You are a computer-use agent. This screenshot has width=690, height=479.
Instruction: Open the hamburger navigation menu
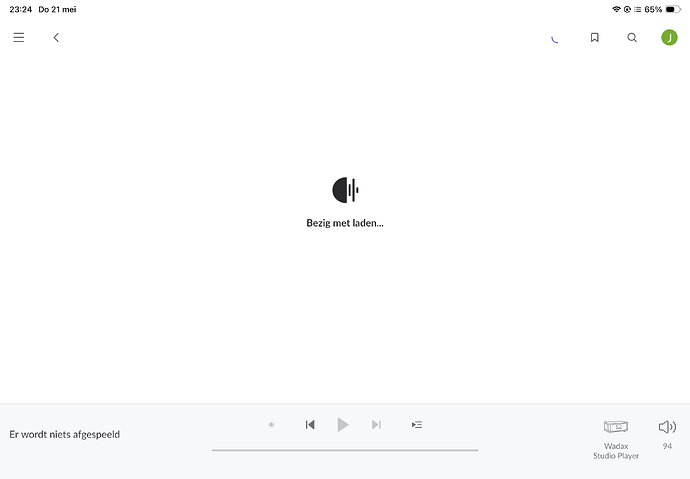18,37
